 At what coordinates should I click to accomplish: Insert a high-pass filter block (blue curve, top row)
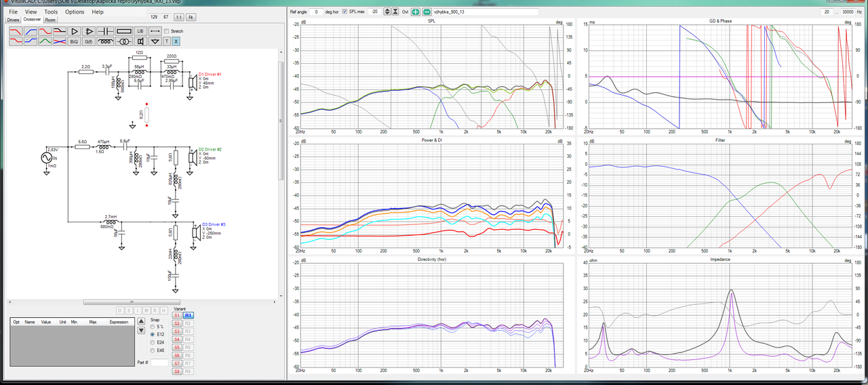tap(31, 31)
